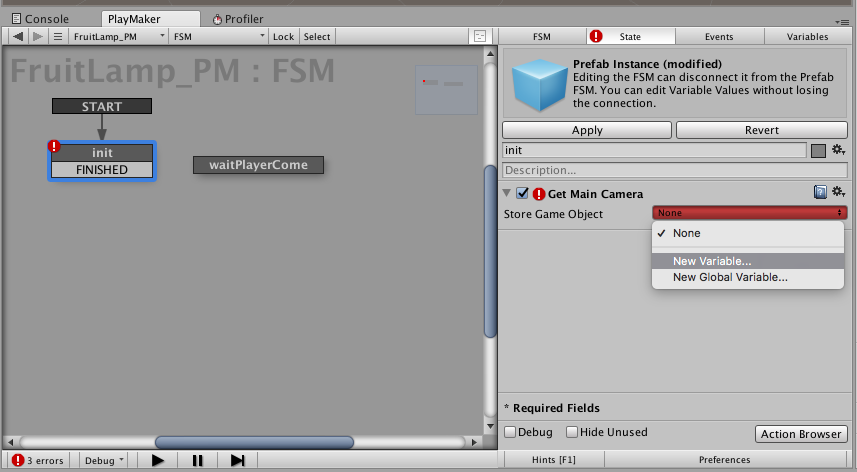The height and width of the screenshot is (472, 857).
Task: Select the waitPlayerCome state node
Action: click(259, 165)
